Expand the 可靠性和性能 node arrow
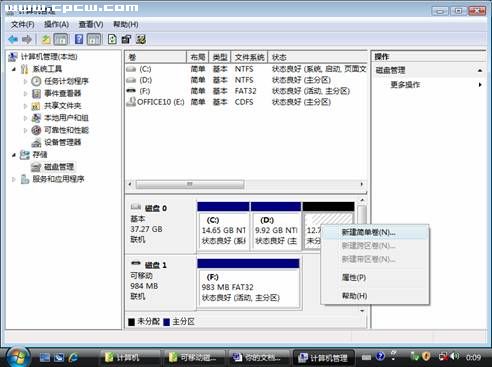492x367 pixels. (x=26, y=130)
